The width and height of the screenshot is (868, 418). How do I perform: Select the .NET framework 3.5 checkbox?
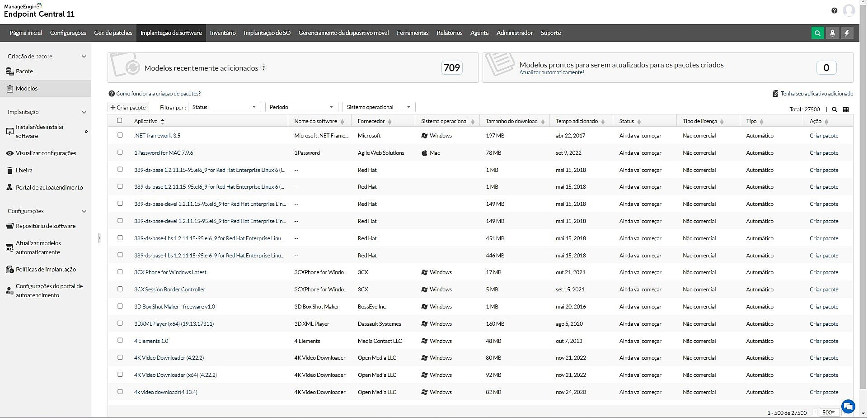pos(120,135)
